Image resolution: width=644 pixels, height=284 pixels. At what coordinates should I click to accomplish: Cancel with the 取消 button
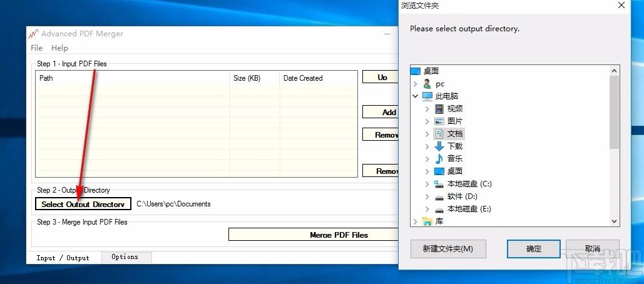(x=593, y=249)
